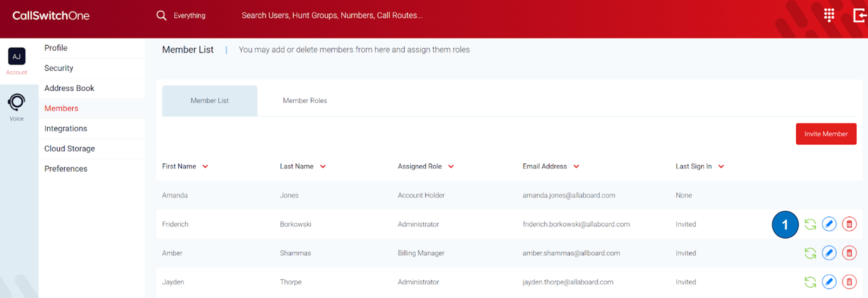Focus the search users input field
The width and height of the screenshot is (868, 298).
click(x=332, y=15)
